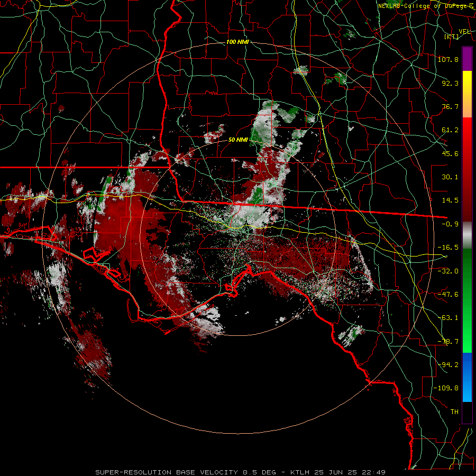Select the -109.8 legend value

446,388
